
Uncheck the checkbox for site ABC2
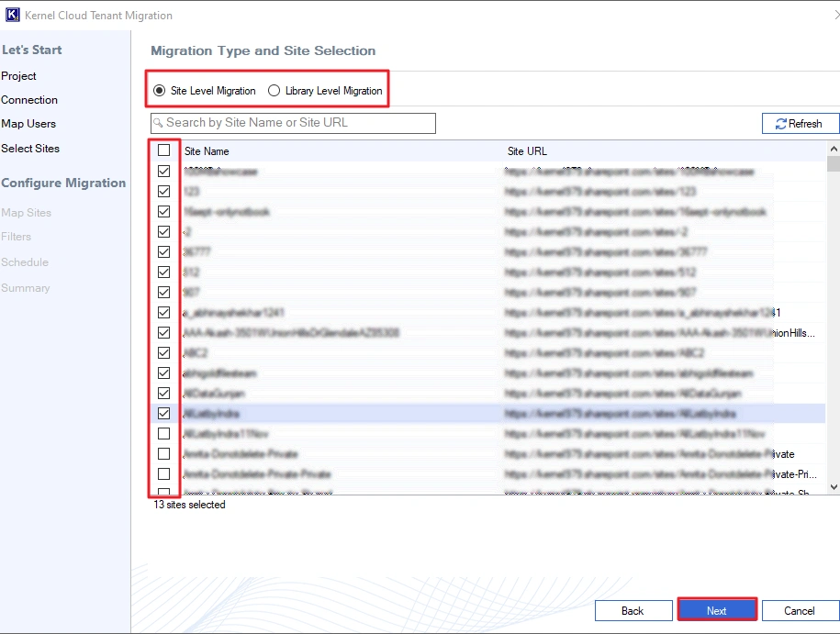click(163, 353)
